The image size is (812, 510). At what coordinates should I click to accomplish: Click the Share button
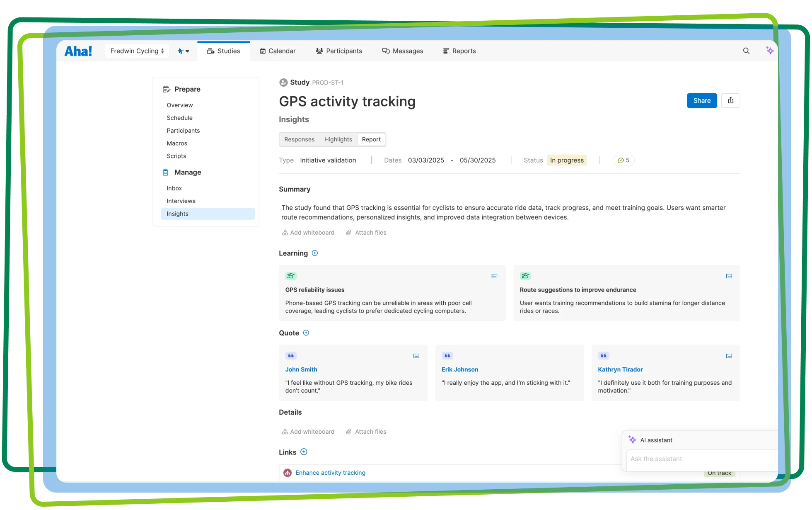point(702,100)
